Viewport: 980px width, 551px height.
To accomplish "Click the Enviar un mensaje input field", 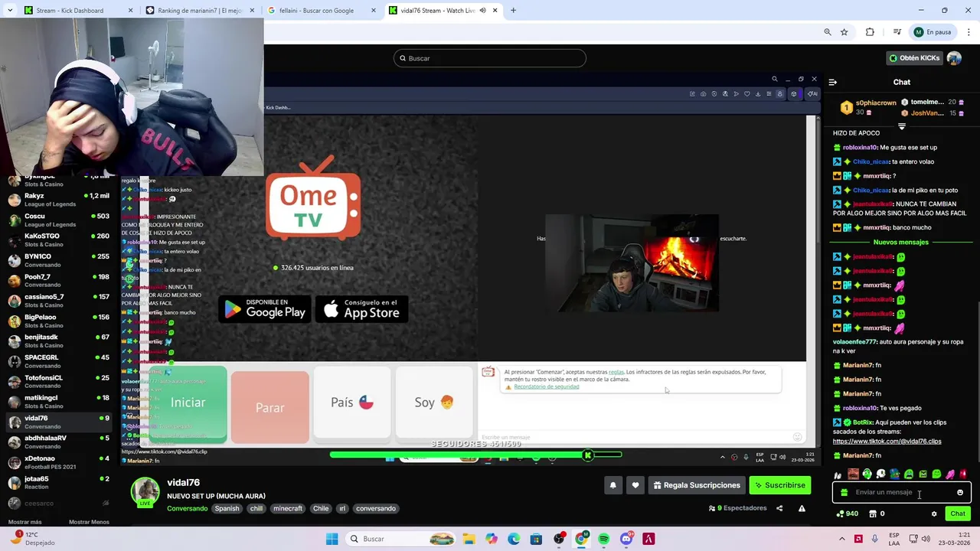I will point(902,492).
